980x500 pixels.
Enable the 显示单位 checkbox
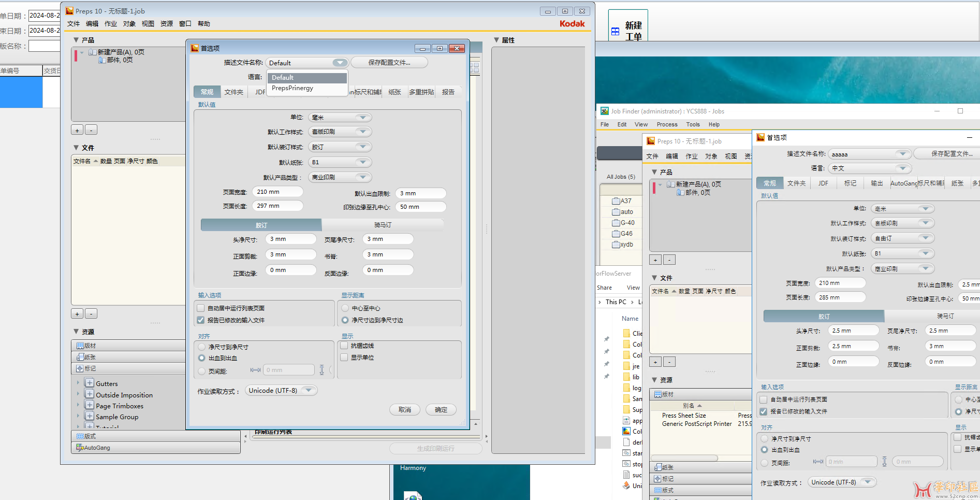tap(344, 358)
